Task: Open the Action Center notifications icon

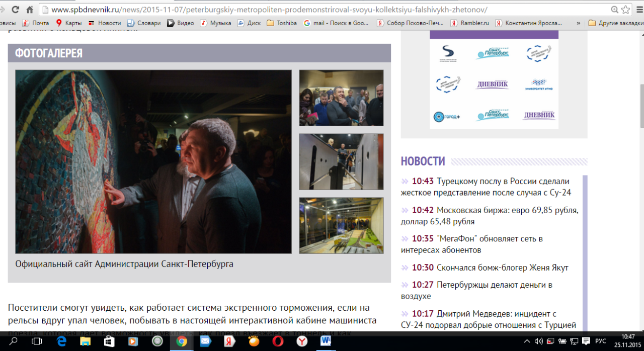Action: click(x=586, y=342)
